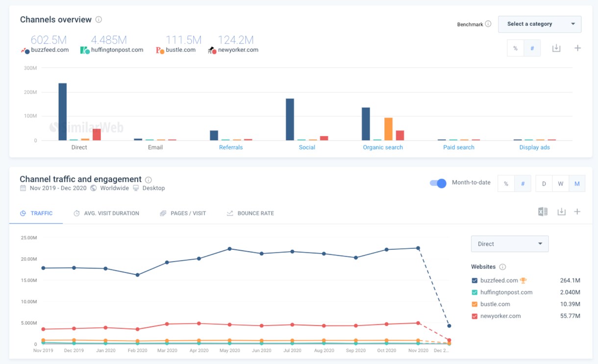Add Channels overview widget with plus icon
This screenshot has width=598, height=364.
point(577,48)
